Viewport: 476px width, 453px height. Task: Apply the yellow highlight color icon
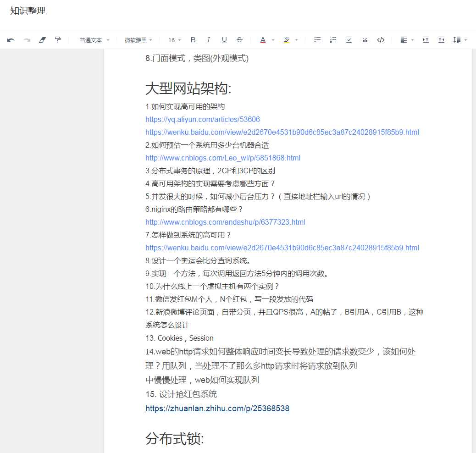tap(287, 40)
